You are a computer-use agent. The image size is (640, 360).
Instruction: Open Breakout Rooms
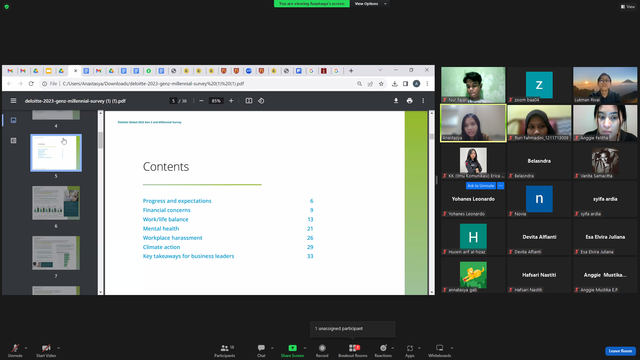[353, 350]
